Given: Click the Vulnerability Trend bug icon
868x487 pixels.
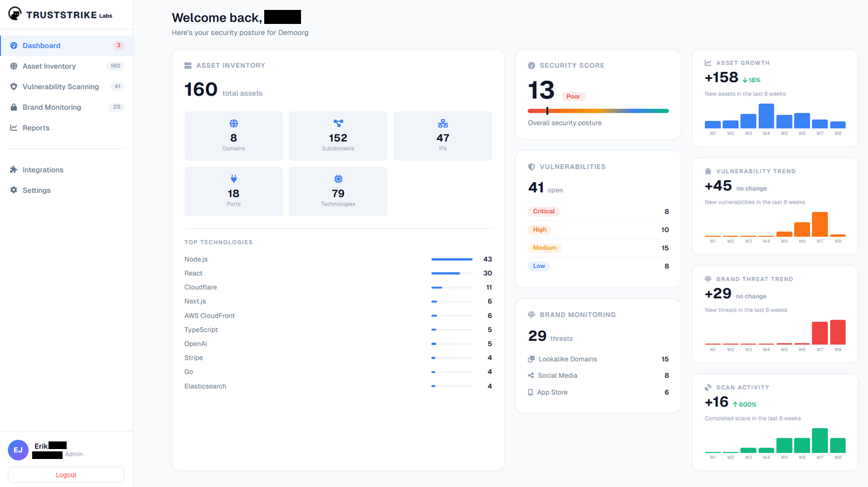Looking at the screenshot, I should (x=708, y=171).
